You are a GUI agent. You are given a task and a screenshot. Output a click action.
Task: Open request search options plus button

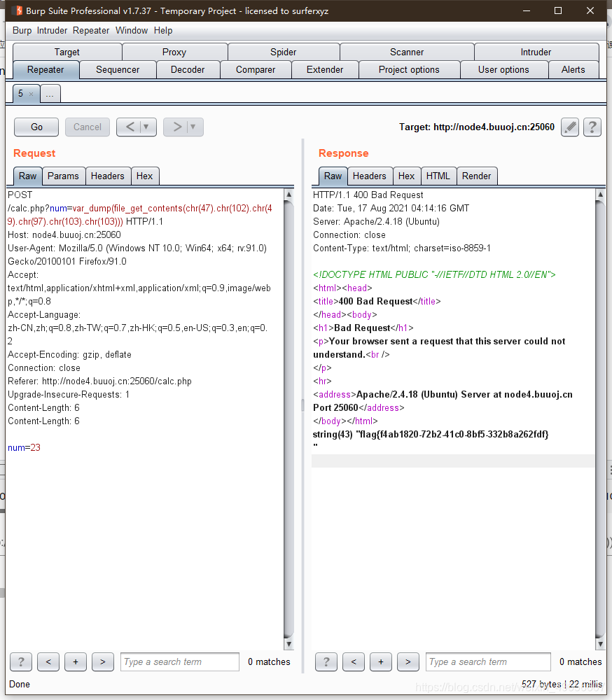76,661
